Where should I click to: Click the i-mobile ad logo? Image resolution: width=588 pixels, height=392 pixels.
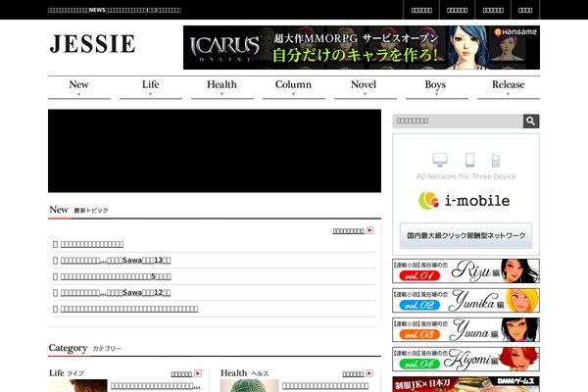click(465, 200)
